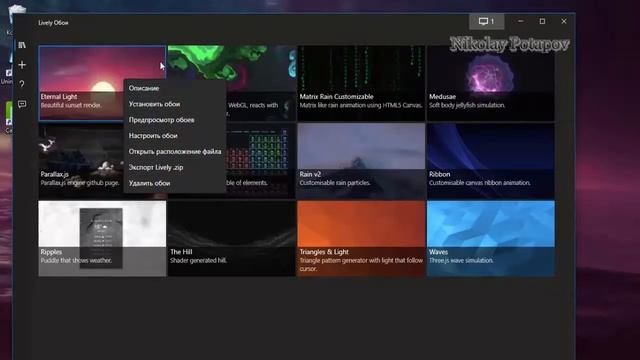Select the Matrix Rain Customizable wallpaper
Viewport: 640px width, 360px height.
coord(361,83)
